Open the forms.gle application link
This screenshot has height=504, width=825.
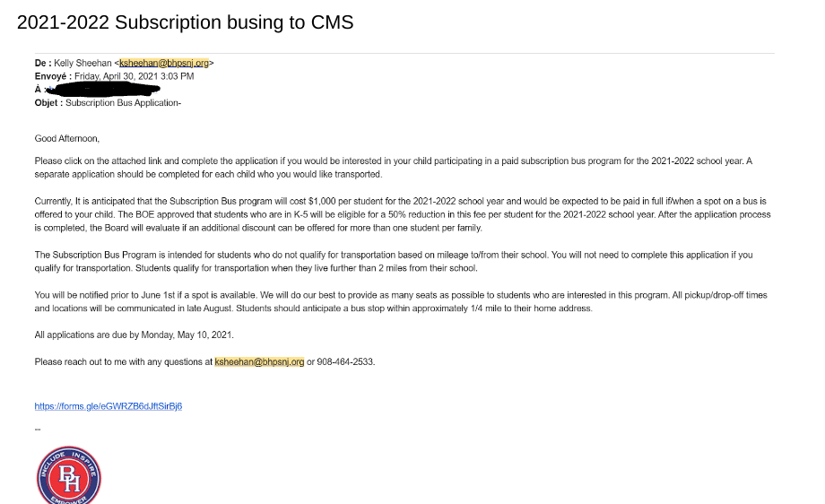pyautogui.click(x=109, y=406)
